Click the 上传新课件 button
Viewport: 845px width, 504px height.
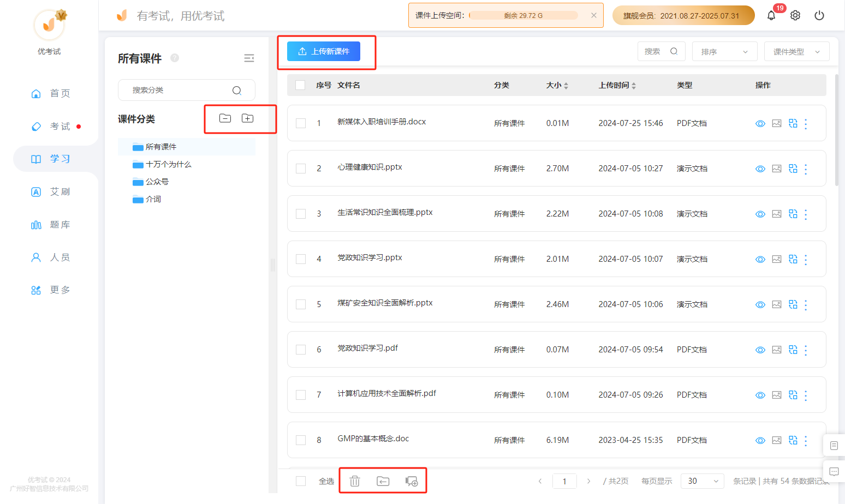324,51
